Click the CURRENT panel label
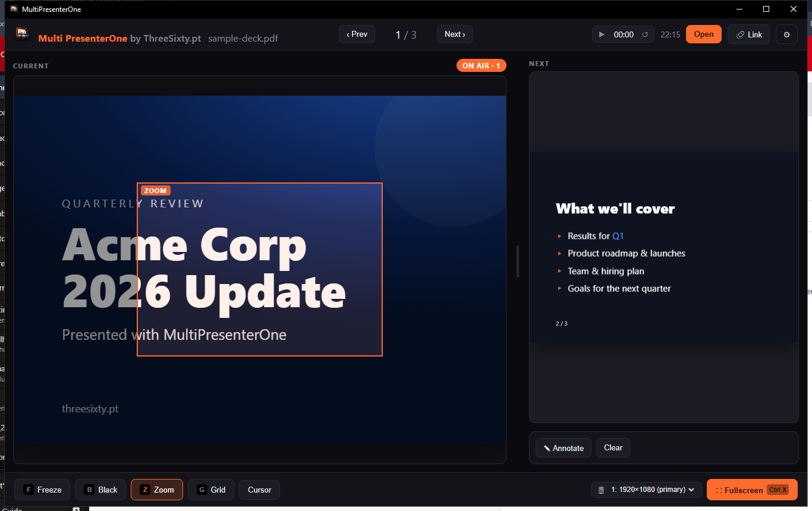Image resolution: width=812 pixels, height=511 pixels. pyautogui.click(x=31, y=66)
